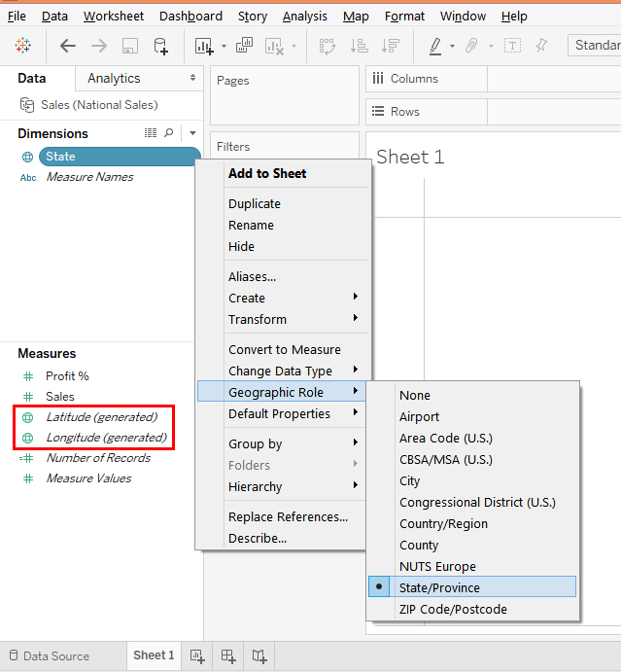Click Convert to Measure in context menu
Image resolution: width=621 pixels, height=672 pixels.
coord(284,349)
